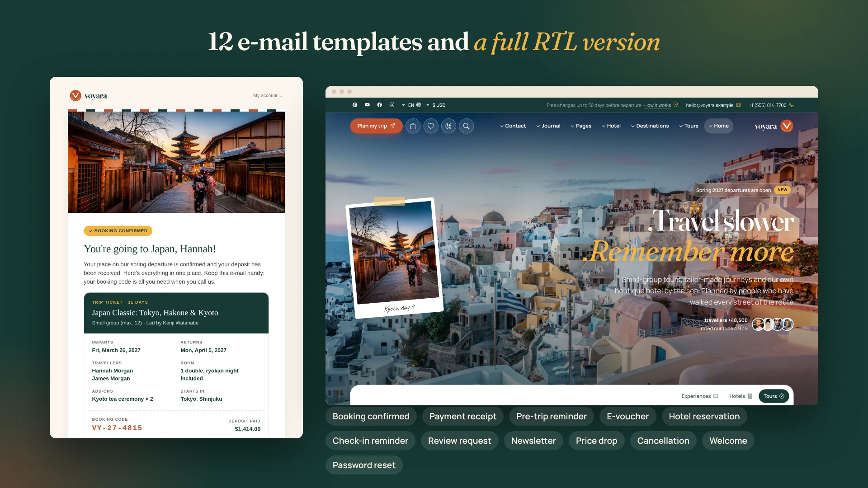The height and width of the screenshot is (488, 868).
Task: Open the Pinterest social icon
Action: 355,105
